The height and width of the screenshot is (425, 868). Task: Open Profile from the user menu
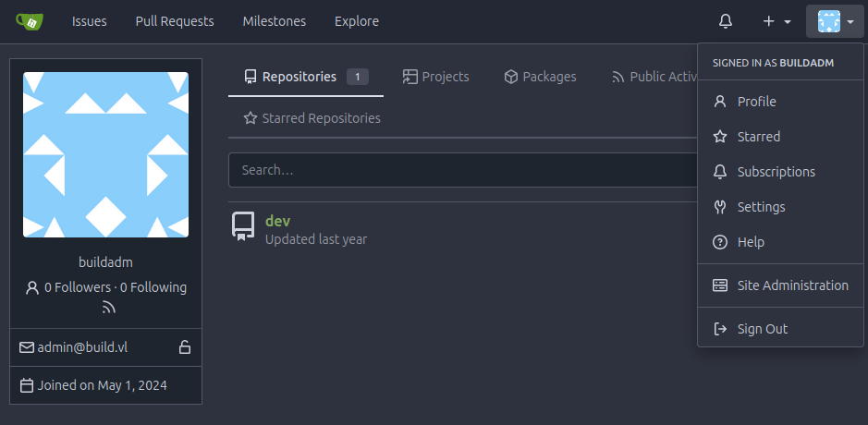pos(756,102)
